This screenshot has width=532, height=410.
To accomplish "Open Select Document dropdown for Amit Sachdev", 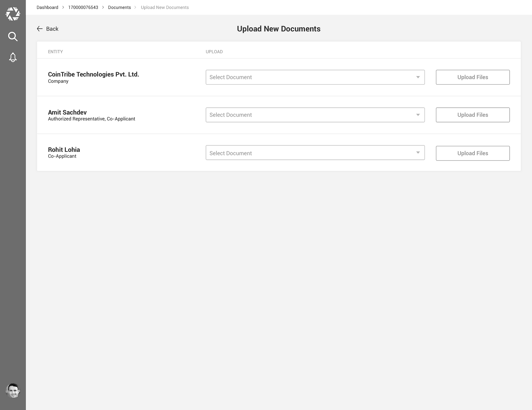I will tap(315, 115).
